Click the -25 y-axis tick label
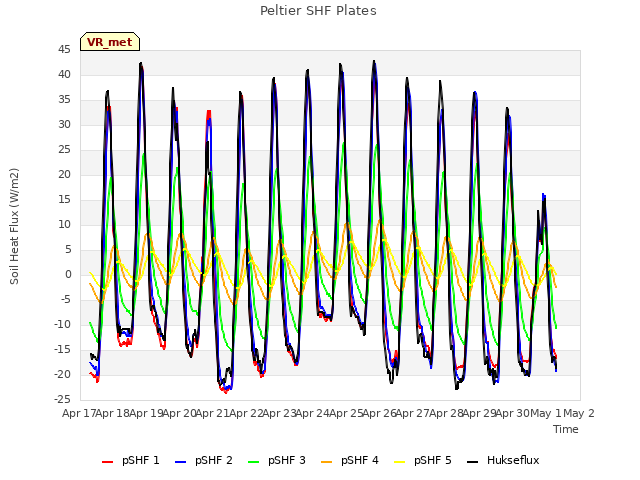Viewport: 640px width, 480px height. (62, 400)
